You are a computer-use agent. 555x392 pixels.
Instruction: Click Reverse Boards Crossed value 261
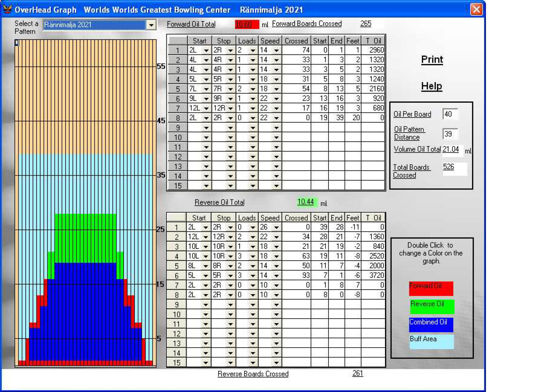(357, 373)
